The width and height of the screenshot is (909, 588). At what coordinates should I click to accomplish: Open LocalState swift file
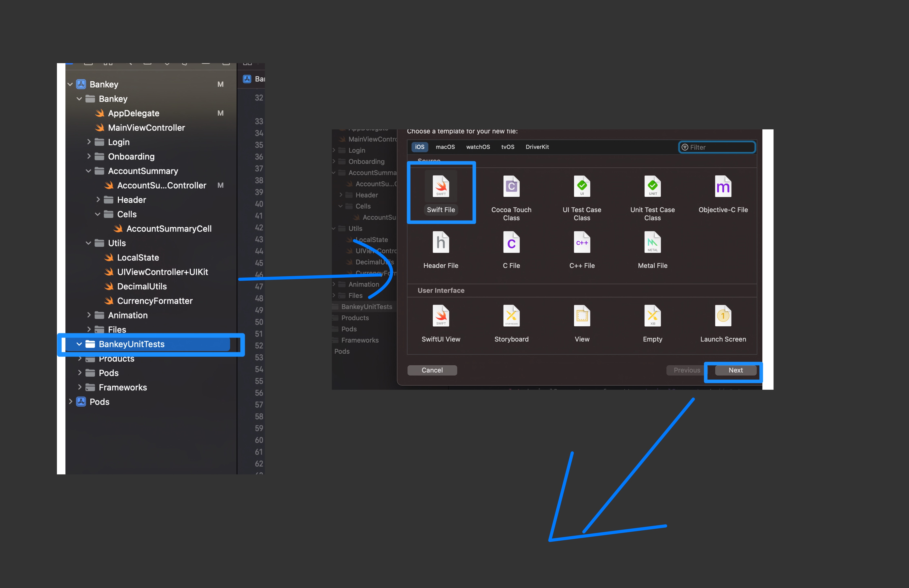[138, 257]
